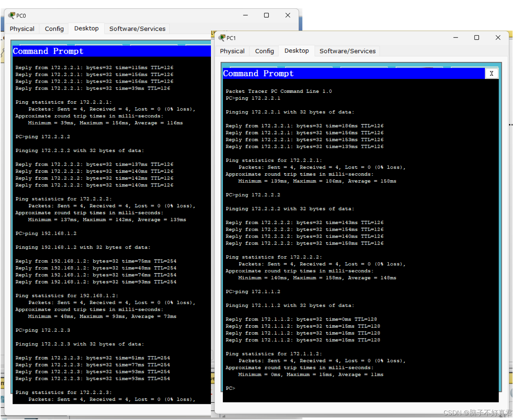Maximize the PC0 window
This screenshot has width=518, height=420.
coord(266,15)
